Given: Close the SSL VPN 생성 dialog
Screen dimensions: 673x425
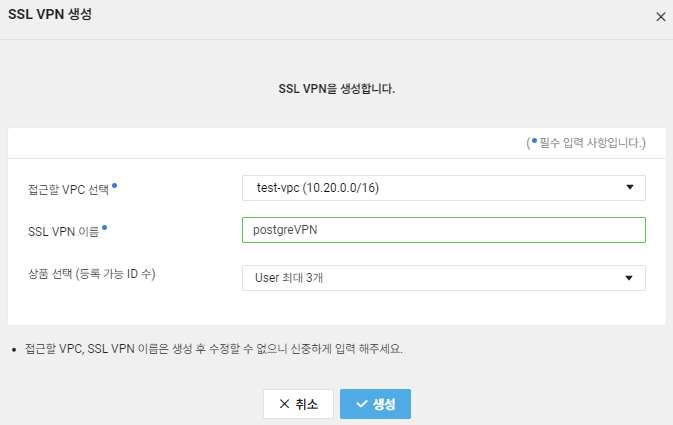Looking at the screenshot, I should tap(661, 17).
